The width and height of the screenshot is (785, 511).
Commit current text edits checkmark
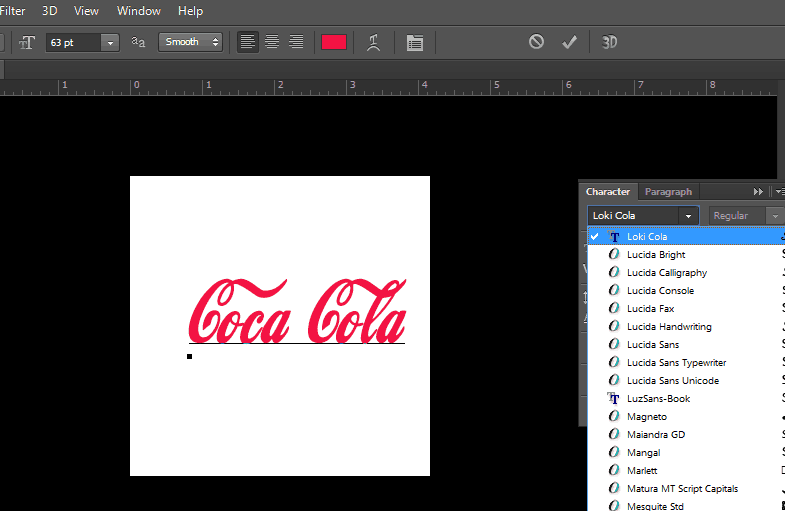[x=569, y=42]
